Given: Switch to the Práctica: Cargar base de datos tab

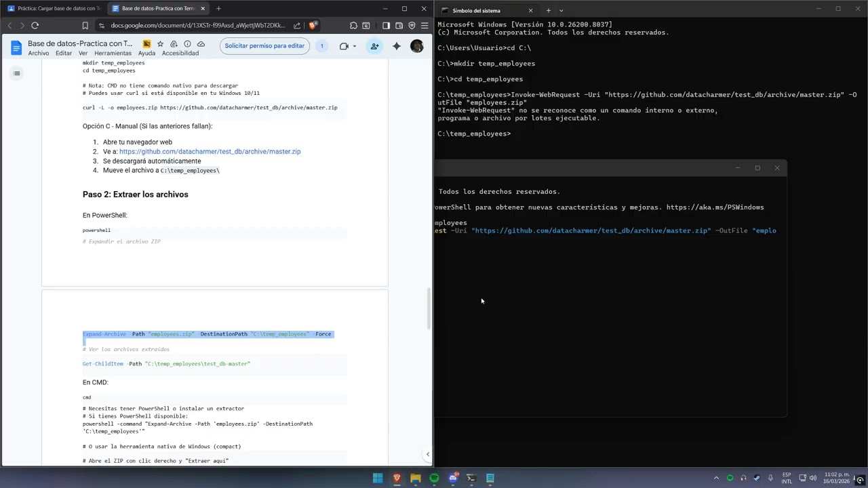Looking at the screenshot, I should [x=54, y=9].
